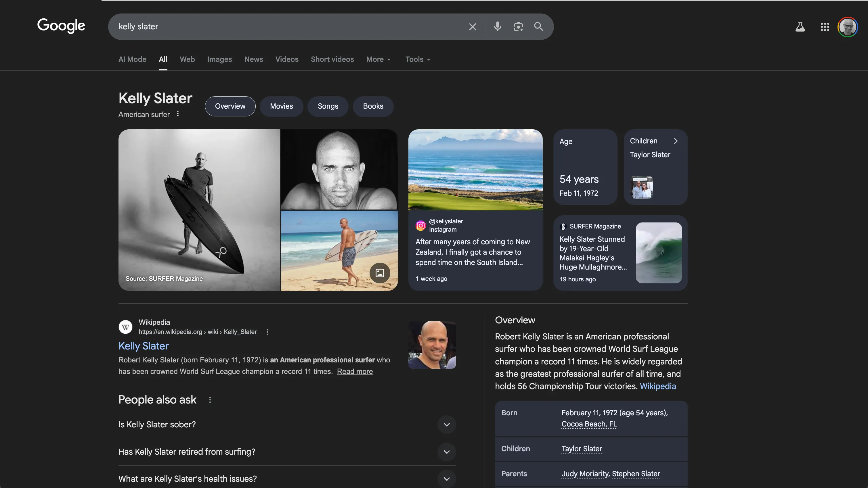The height and width of the screenshot is (488, 868).
Task: Open the Tools dropdown
Action: 418,59
